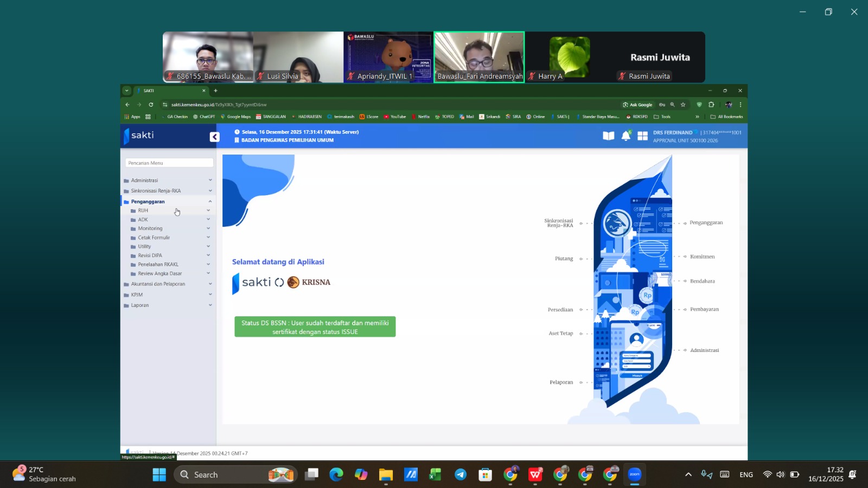The height and width of the screenshot is (488, 868).
Task: Open Telegram from the taskbar
Action: (x=460, y=475)
